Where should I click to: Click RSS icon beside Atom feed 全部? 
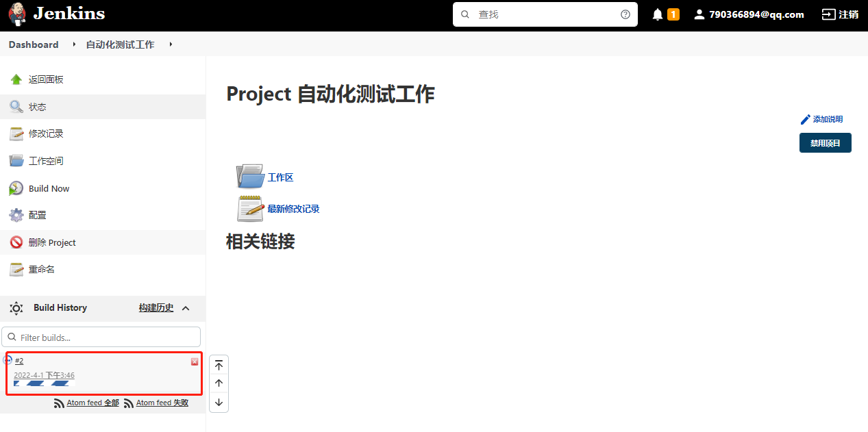click(60, 403)
